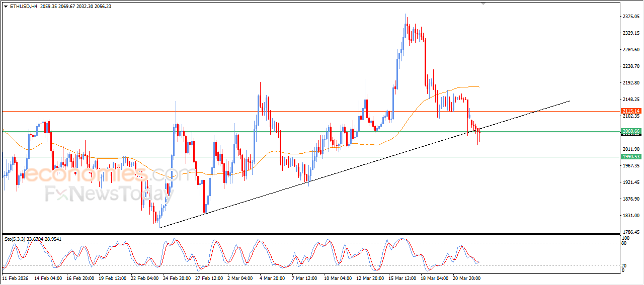The image size is (644, 285).
Task: Click the green 1990.53 price label
Action: [x=631, y=156]
